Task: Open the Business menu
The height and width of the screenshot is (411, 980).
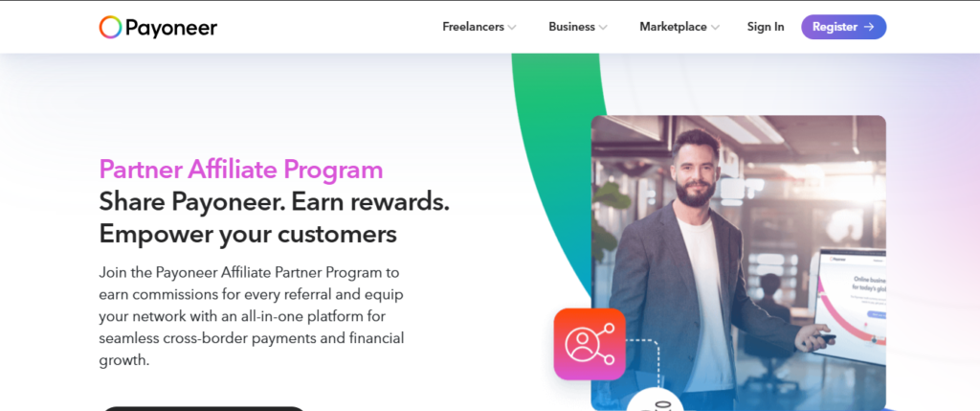Action: point(572,27)
